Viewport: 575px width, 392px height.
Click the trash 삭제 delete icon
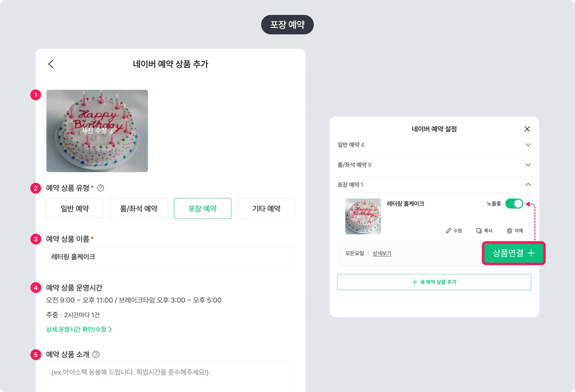coord(509,231)
